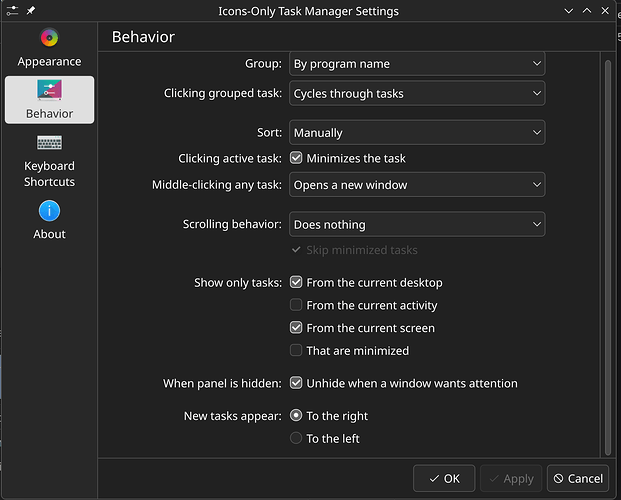
Task: Select To the left radio option
Action: 296,438
